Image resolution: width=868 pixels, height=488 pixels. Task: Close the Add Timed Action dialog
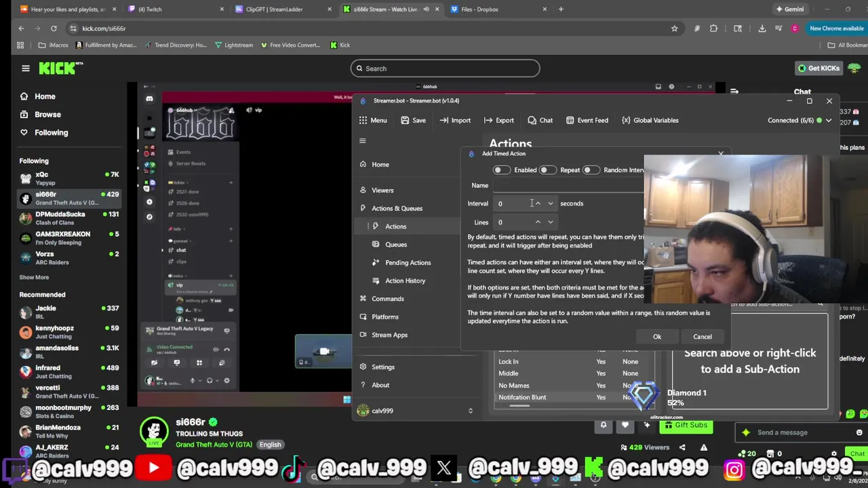[x=720, y=154]
